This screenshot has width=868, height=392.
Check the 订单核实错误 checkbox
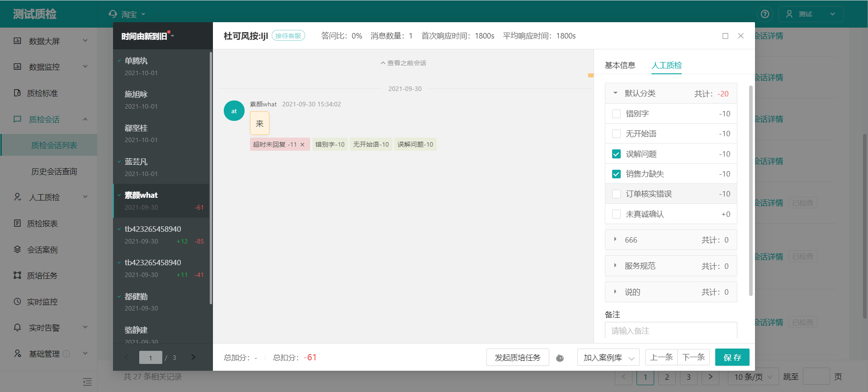tap(616, 194)
